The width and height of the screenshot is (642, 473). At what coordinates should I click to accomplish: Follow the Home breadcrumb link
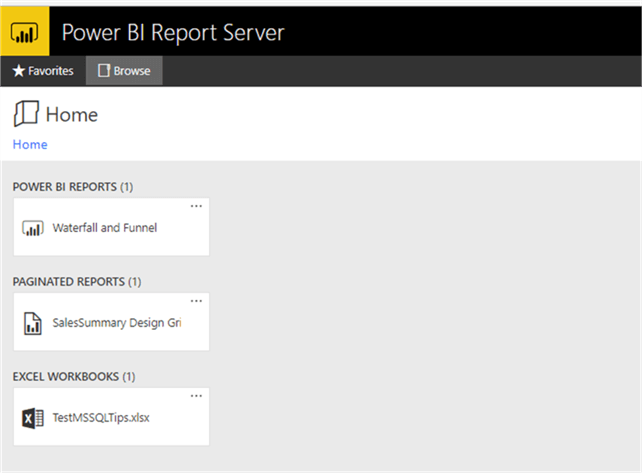click(30, 145)
